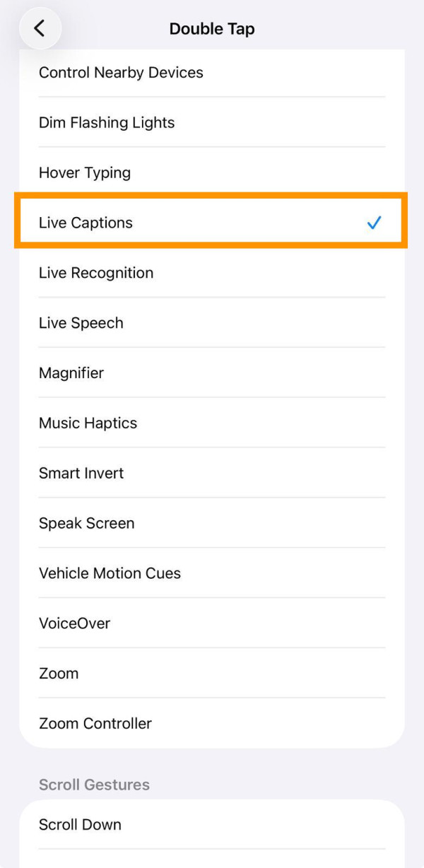Image resolution: width=424 pixels, height=868 pixels.
Task: Tap the checkmark beside Live Captions
Action: [372, 222]
